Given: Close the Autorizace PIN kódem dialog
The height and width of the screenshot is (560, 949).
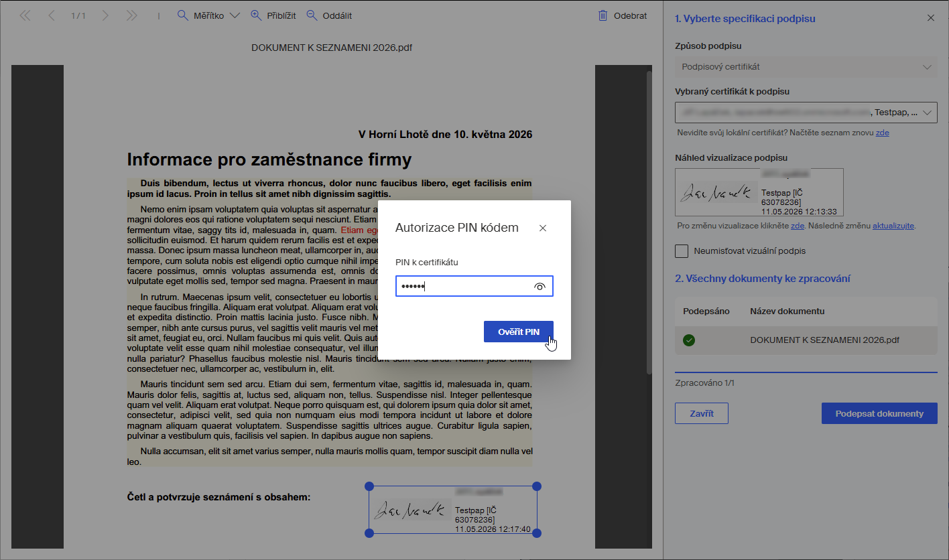Looking at the screenshot, I should coord(543,228).
